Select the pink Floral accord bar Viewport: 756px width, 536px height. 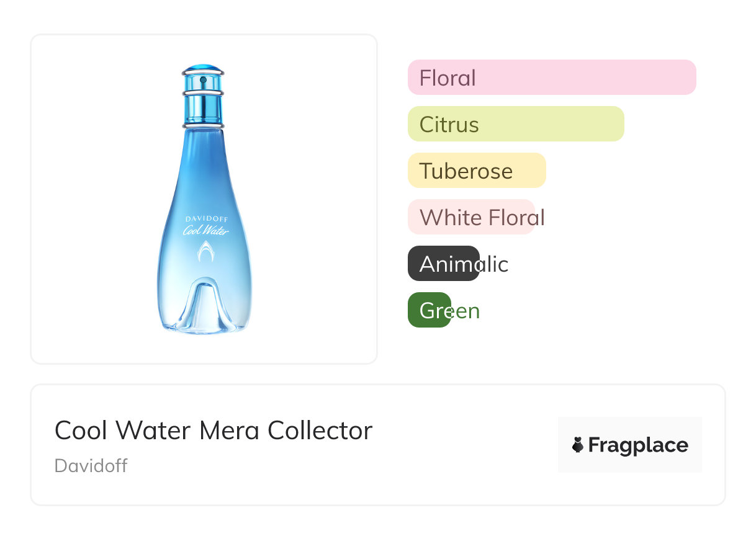(x=552, y=78)
